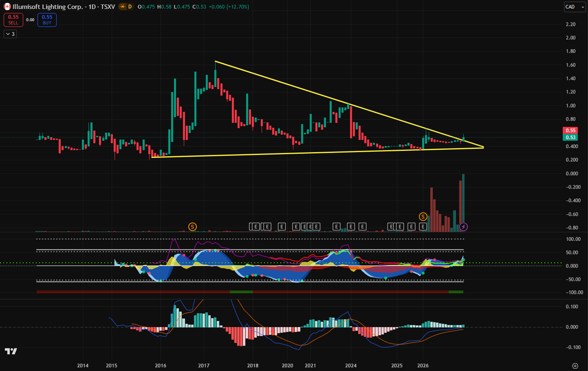Click the orange D delayed-data badge
The height and width of the screenshot is (371, 588).
[130, 7]
